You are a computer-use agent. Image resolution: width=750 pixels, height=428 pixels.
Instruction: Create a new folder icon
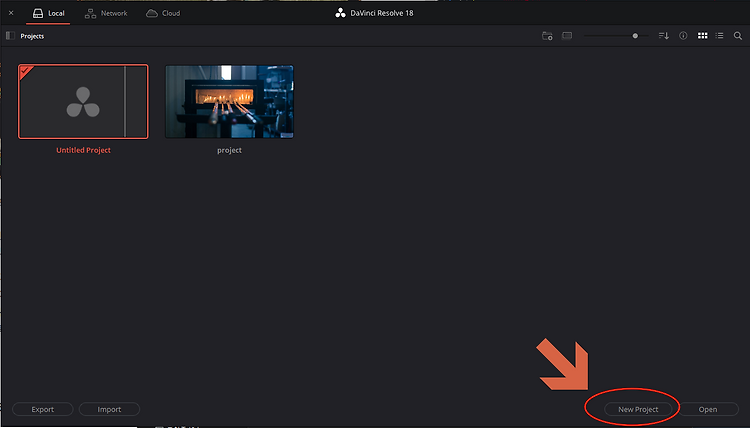pos(547,36)
